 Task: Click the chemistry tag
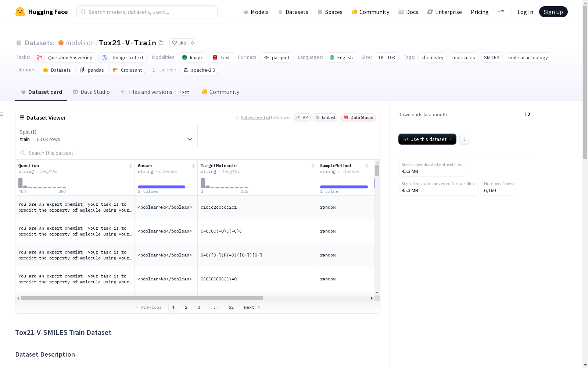[x=433, y=57]
